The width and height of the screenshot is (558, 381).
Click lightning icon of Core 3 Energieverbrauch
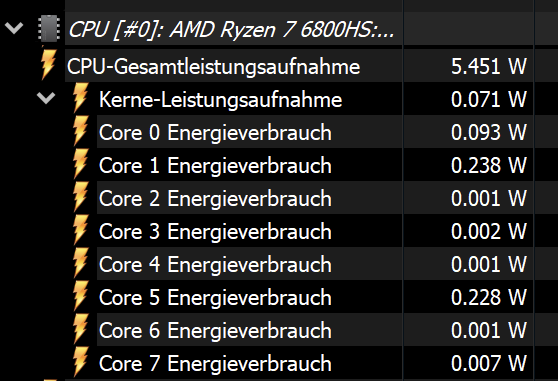pyautogui.click(x=80, y=230)
